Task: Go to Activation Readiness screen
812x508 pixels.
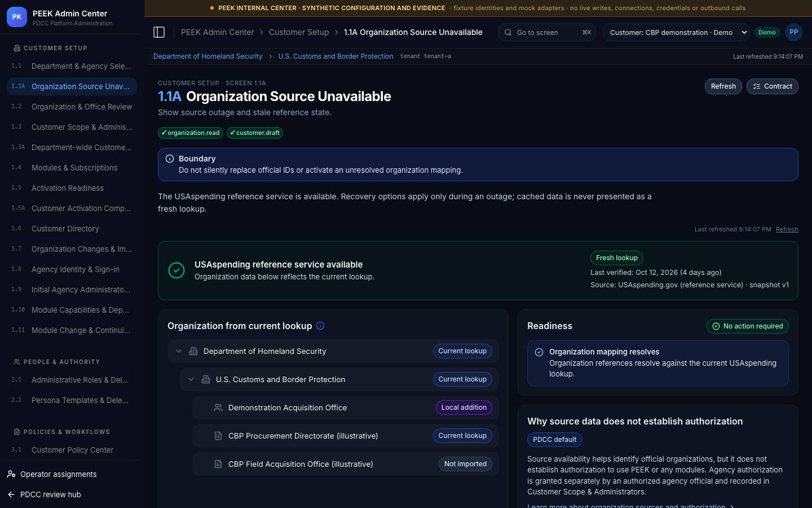Action: (72, 188)
